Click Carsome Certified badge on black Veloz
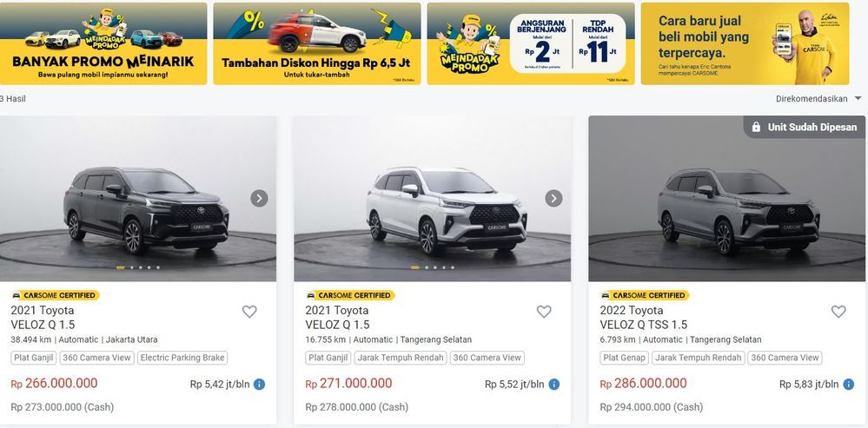This screenshot has height=428, width=868. (55, 295)
